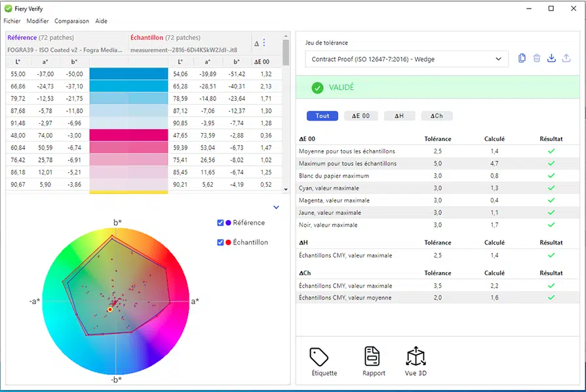Select the ΔH filter button

(399, 116)
